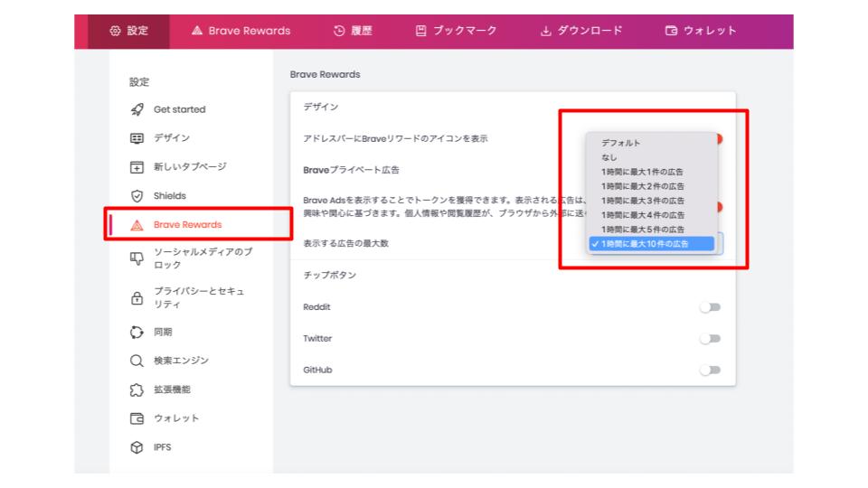Click the rocket icon for Get started
This screenshot has height=488, width=868.
coord(137,109)
